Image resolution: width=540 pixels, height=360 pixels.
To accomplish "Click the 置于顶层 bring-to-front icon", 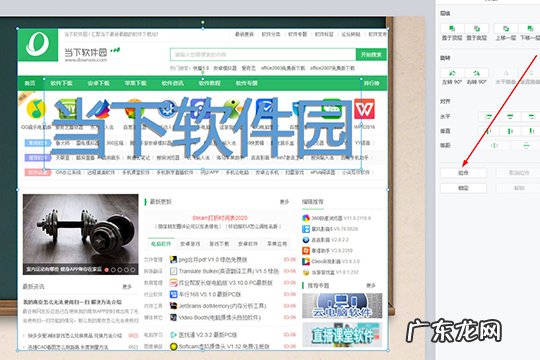I will click(452, 29).
